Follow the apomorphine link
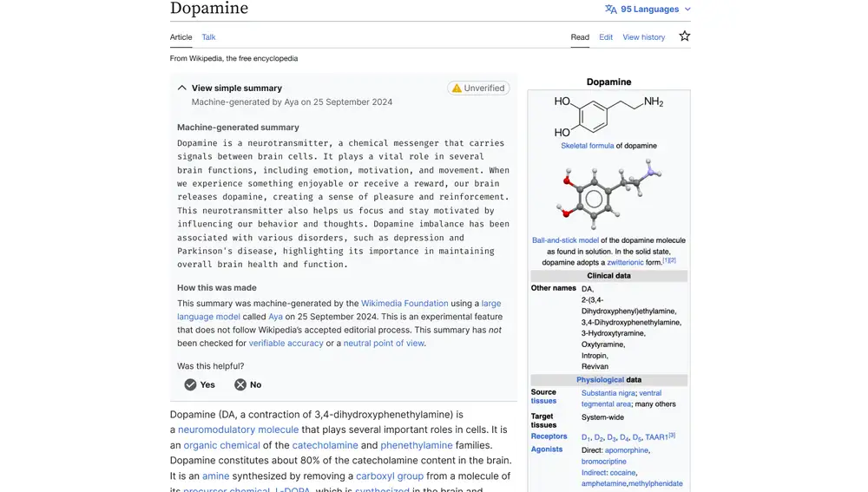Screen dimensions: 868x492 (x=626, y=450)
